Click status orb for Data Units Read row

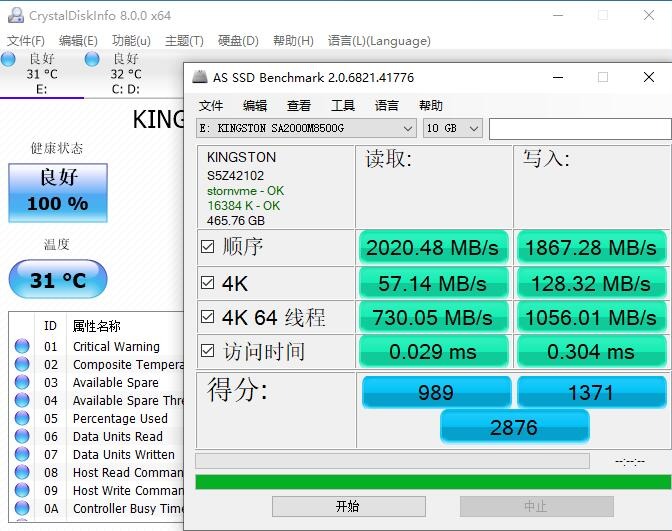(22, 436)
